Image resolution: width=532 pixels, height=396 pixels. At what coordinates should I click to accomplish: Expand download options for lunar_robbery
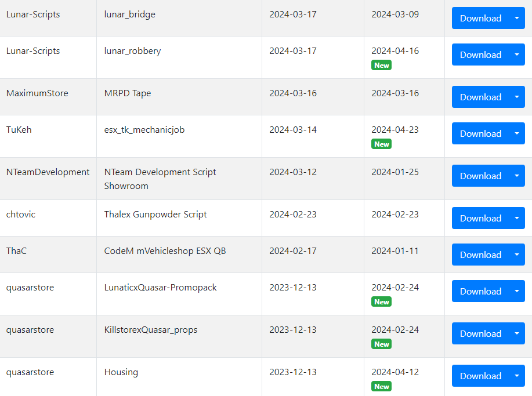coord(517,55)
